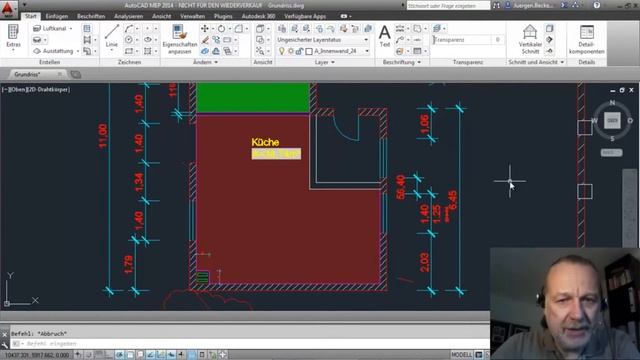Toggle layer freeze sun icon
Screen dimensions: 640x360
coord(291,51)
